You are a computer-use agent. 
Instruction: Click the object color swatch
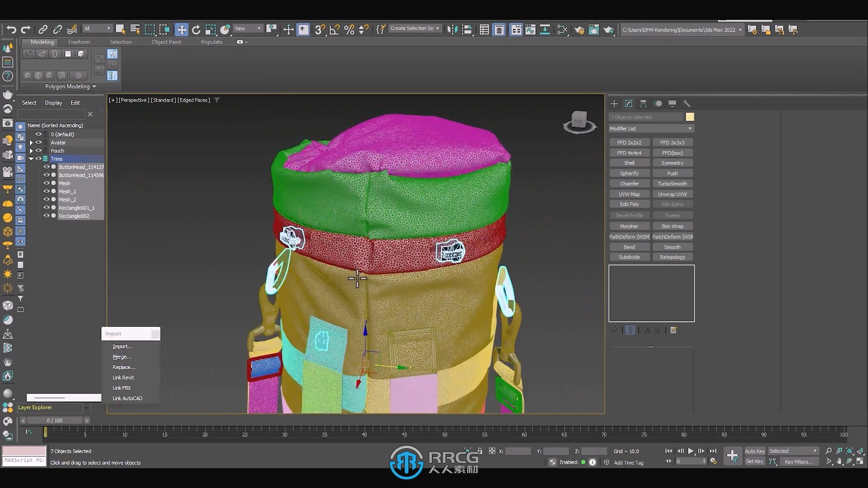[690, 117]
